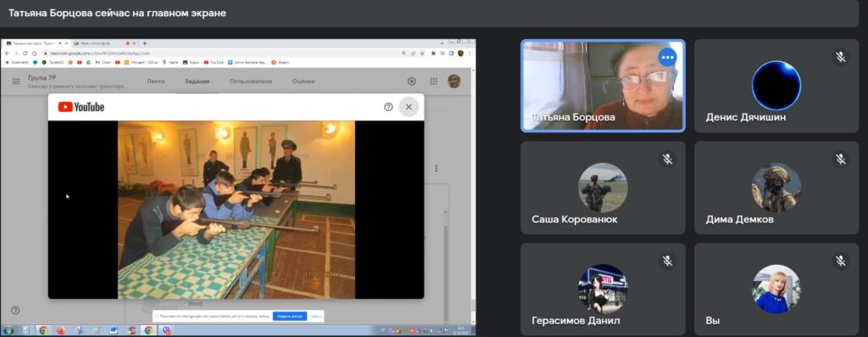Open a new browser tab
The height and width of the screenshot is (337, 868).
pos(145,43)
